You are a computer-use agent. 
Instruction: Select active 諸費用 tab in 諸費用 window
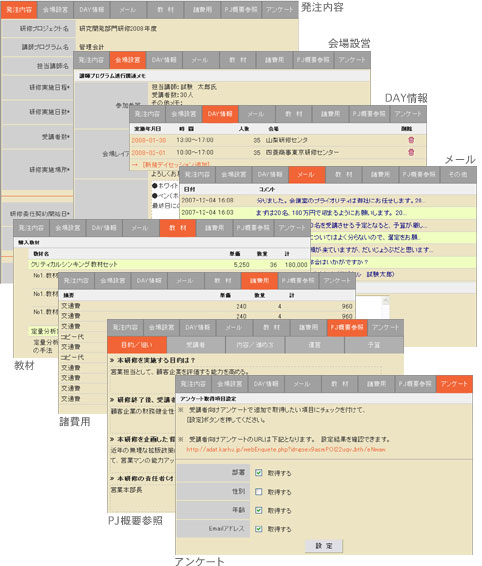tap(259, 281)
